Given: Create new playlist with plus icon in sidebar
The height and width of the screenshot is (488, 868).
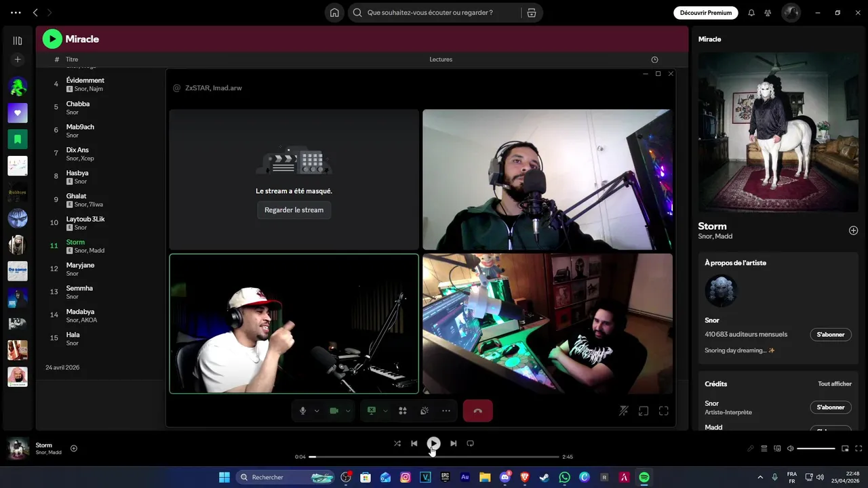Looking at the screenshot, I should 18,60.
